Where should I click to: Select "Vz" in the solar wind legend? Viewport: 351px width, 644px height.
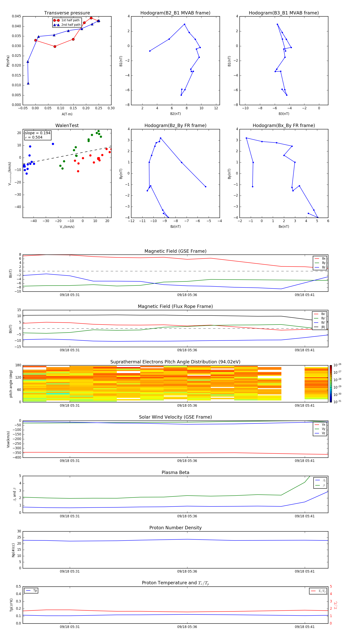pyautogui.click(x=320, y=433)
